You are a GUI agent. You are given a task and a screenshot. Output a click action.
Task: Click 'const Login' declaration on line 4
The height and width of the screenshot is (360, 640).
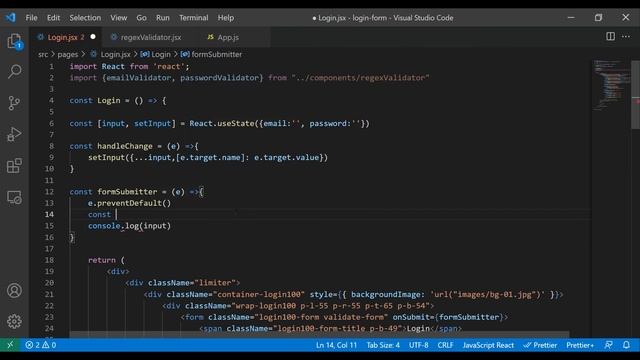click(95, 100)
